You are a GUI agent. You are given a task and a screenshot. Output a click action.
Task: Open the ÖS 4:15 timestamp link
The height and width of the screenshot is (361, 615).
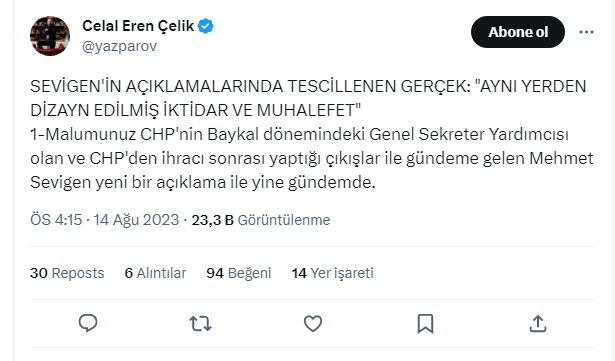(56, 220)
